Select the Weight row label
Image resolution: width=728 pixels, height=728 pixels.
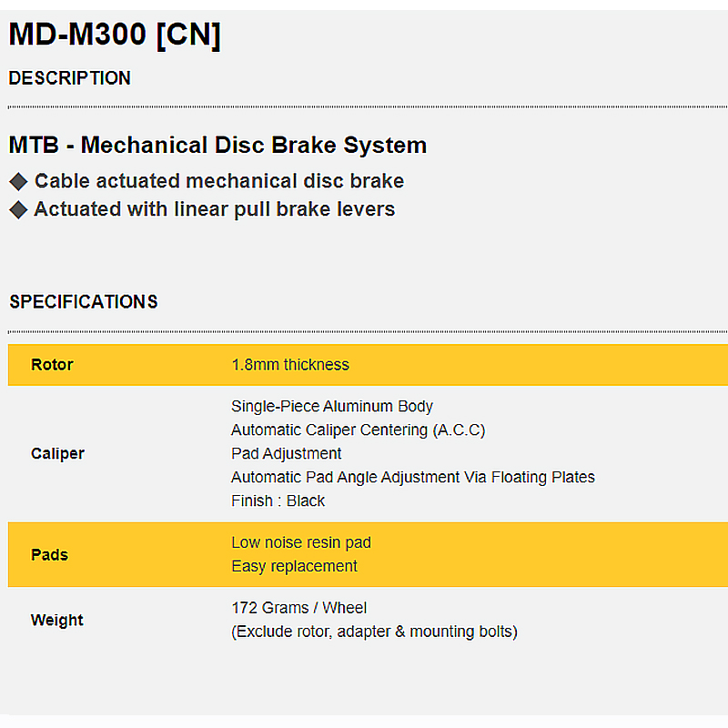56,620
